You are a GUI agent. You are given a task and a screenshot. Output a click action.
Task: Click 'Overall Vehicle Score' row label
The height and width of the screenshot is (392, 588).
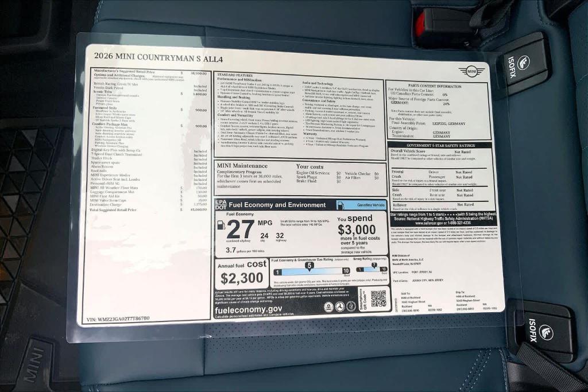click(408, 151)
